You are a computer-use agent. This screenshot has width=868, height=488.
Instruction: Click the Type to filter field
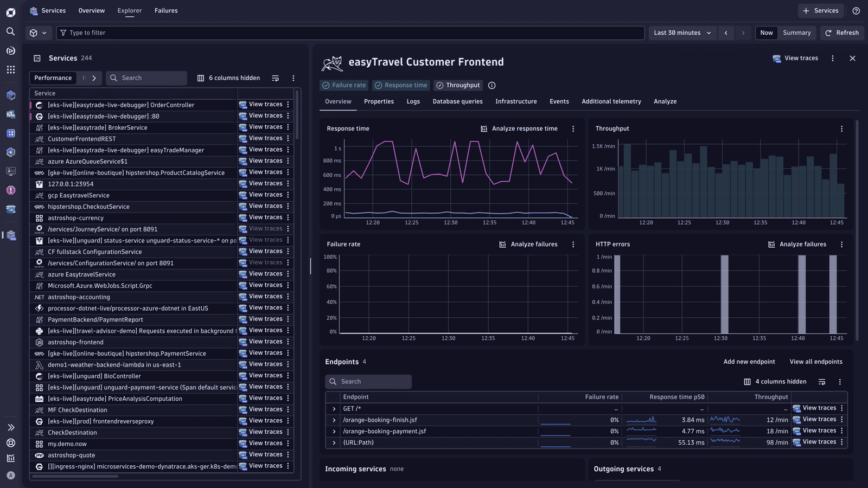click(x=350, y=33)
